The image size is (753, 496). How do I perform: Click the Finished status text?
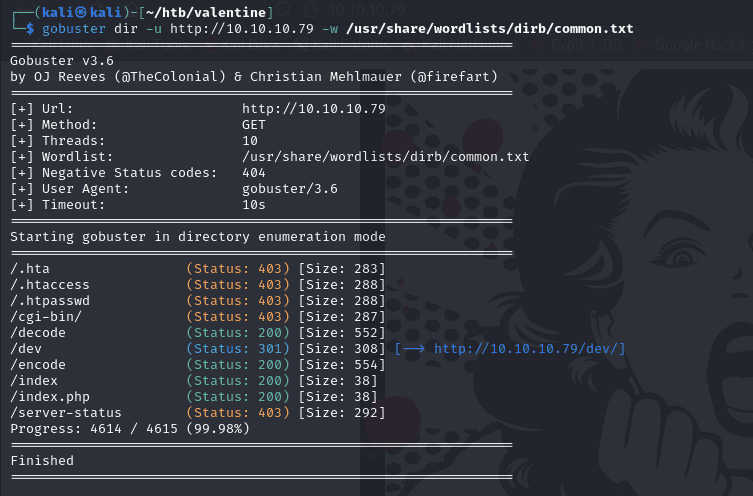42,460
